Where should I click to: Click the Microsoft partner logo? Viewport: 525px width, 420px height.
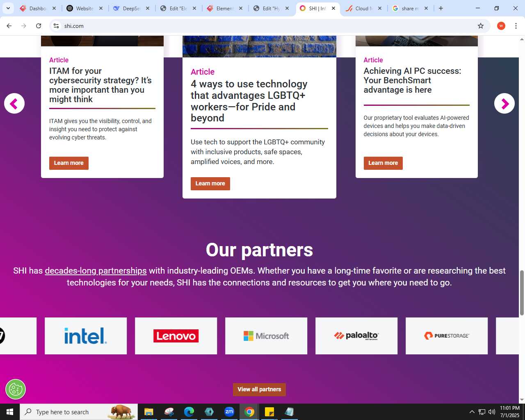tap(266, 336)
